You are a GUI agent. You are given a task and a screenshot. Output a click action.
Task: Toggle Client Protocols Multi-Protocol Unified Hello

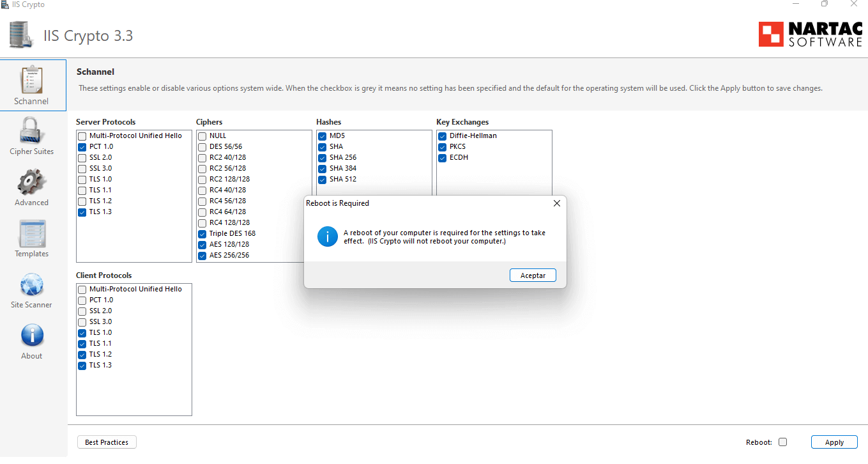82,290
